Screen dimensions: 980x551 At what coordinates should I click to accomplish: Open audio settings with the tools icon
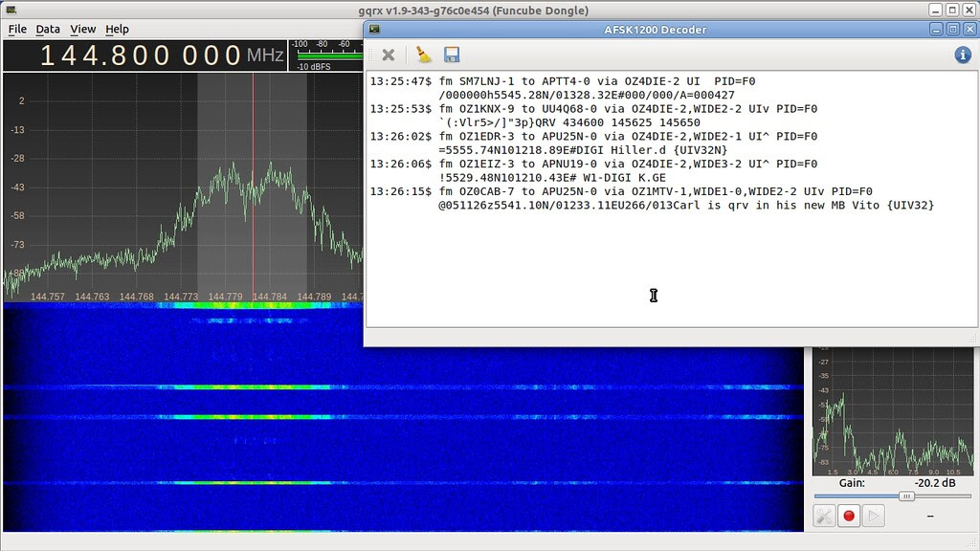coord(824,516)
